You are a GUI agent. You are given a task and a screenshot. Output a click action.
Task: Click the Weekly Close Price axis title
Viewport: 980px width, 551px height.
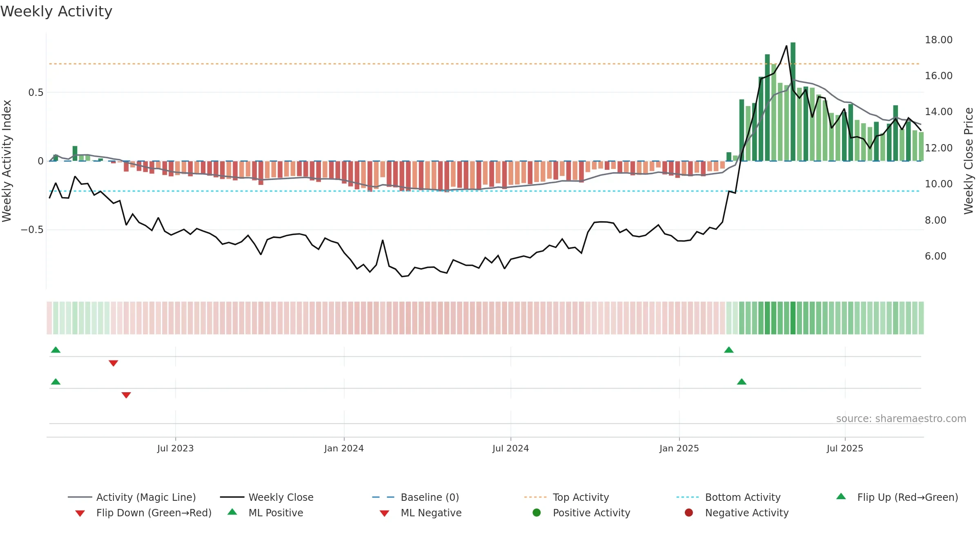click(969, 161)
